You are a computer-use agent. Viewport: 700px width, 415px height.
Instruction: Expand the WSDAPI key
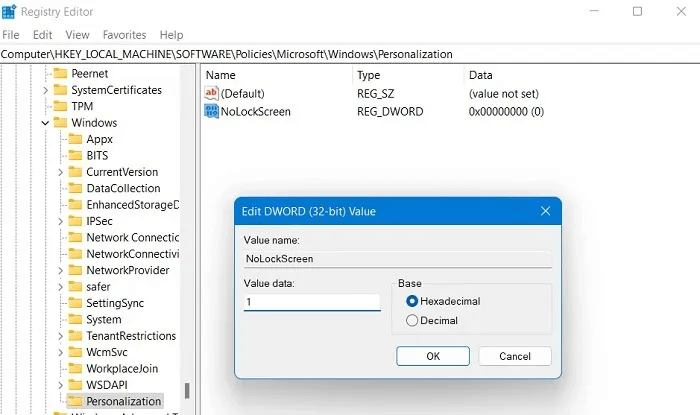[x=60, y=385]
